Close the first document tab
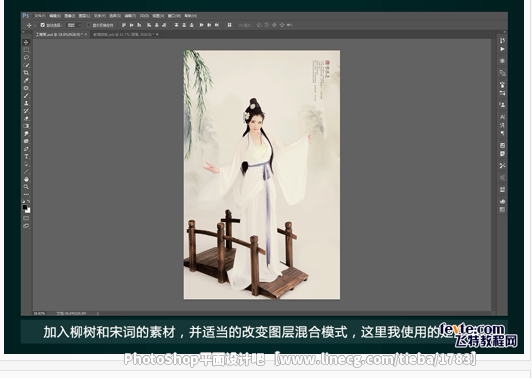The width and height of the screenshot is (532, 378). click(86, 34)
